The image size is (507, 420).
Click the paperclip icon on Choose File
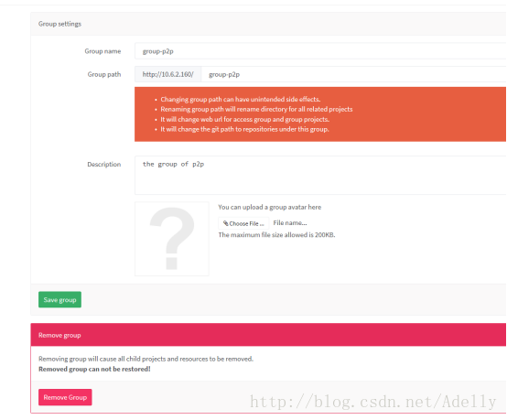pyautogui.click(x=226, y=223)
